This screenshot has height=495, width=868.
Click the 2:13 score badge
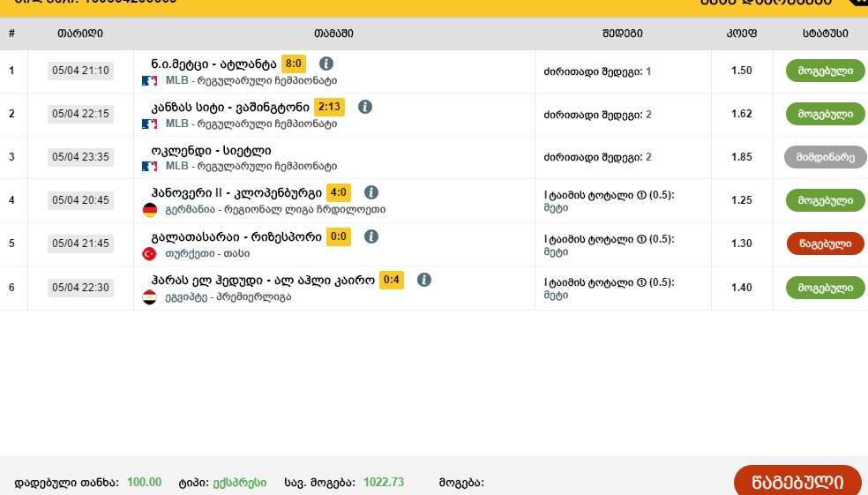pos(329,107)
